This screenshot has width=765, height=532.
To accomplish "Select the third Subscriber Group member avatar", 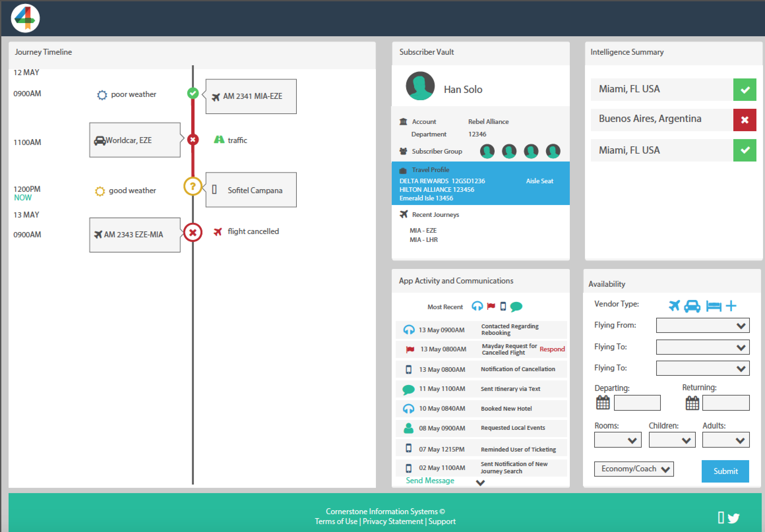I will pos(531,151).
